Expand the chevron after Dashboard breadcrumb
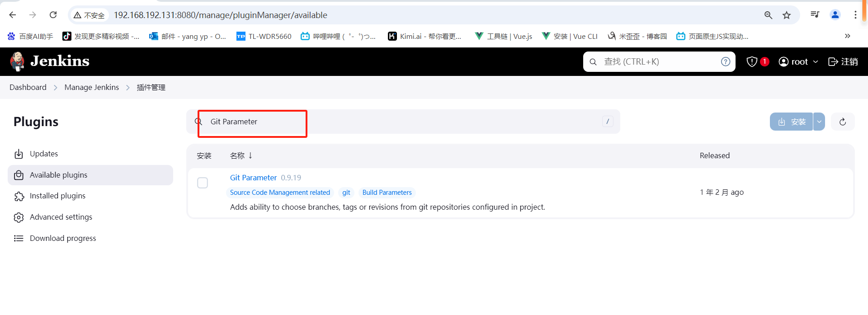 56,88
